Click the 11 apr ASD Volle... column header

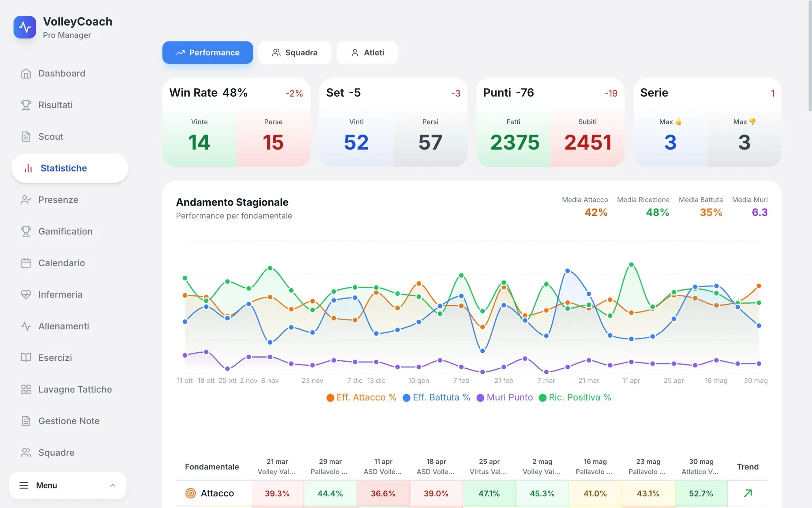(x=383, y=467)
